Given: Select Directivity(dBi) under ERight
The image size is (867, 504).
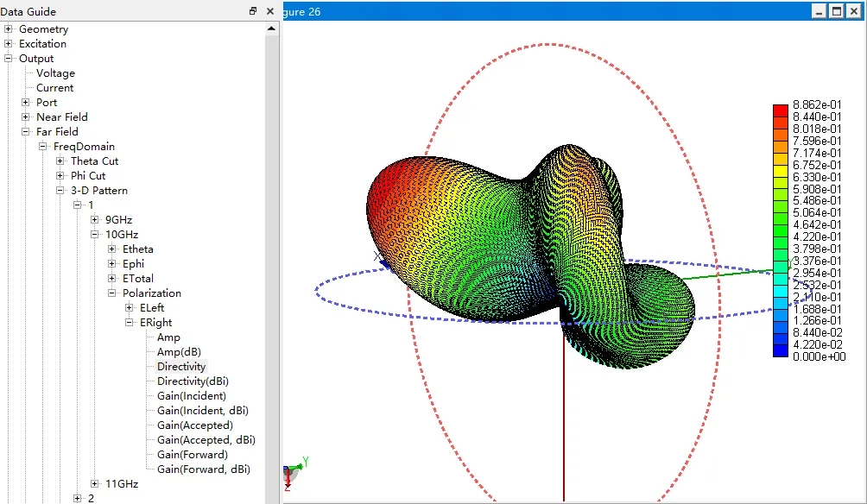Looking at the screenshot, I should [x=193, y=381].
